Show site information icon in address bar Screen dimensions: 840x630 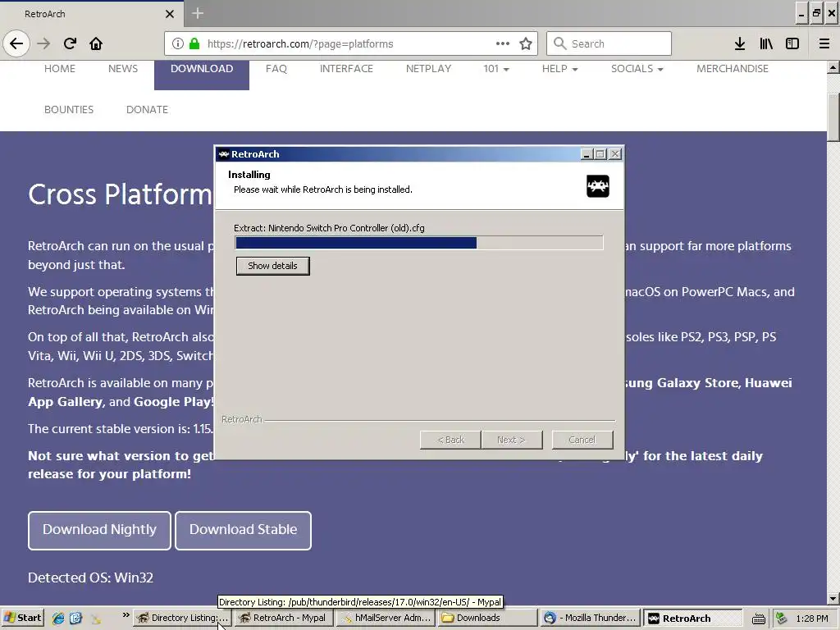[x=178, y=43]
